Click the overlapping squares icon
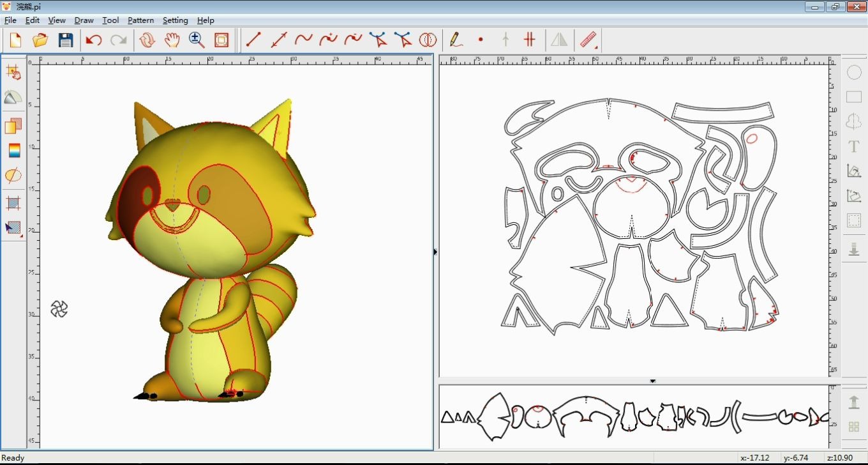Image resolution: width=868 pixels, height=465 pixels. [13, 126]
